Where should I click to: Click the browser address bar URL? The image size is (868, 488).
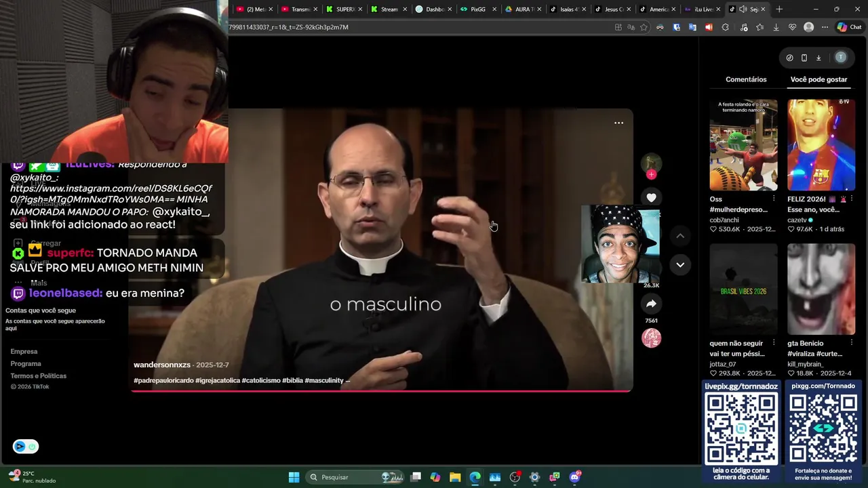(288, 27)
